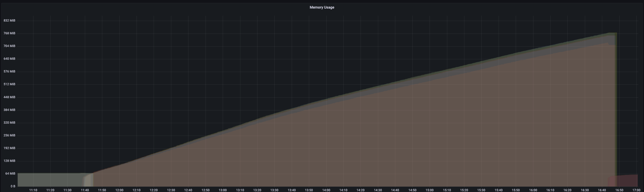
Task: Select the 384 MiB y-axis label
Action: pyautogui.click(x=9, y=110)
